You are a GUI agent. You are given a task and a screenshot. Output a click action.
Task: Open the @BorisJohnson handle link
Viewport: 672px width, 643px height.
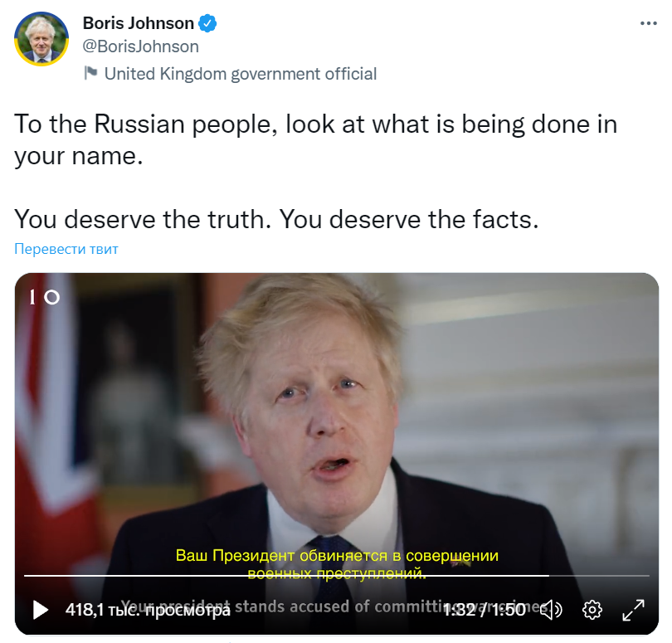pos(140,46)
